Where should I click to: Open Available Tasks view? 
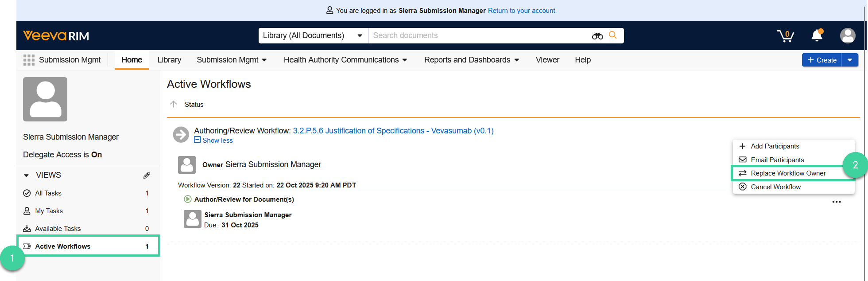pyautogui.click(x=88, y=229)
